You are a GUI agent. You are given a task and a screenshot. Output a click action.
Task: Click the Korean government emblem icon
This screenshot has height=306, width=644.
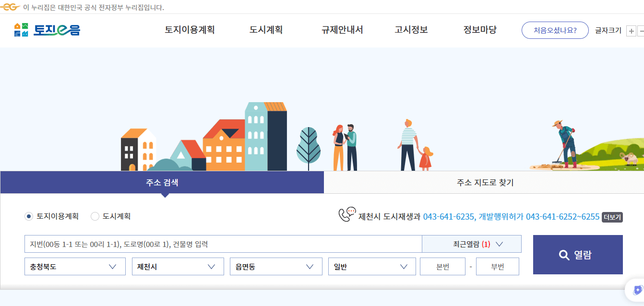(x=10, y=8)
